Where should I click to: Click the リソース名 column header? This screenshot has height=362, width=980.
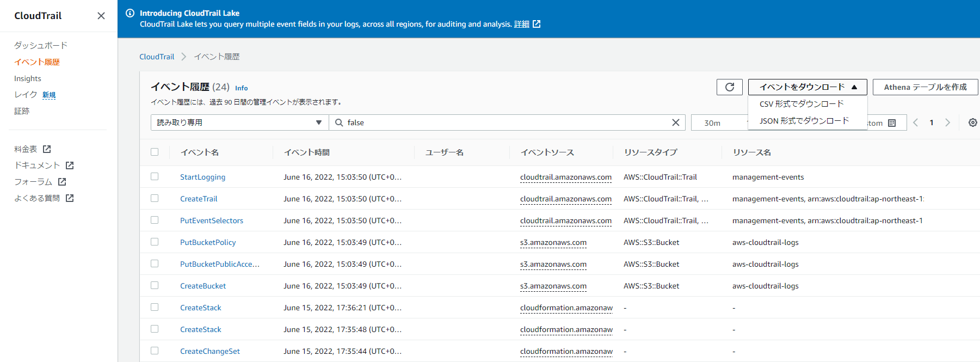point(752,152)
